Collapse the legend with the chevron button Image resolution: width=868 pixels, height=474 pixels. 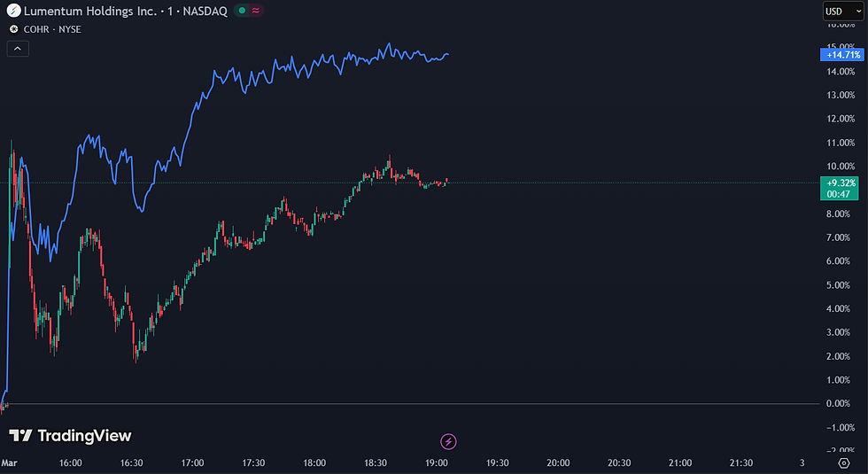point(18,49)
